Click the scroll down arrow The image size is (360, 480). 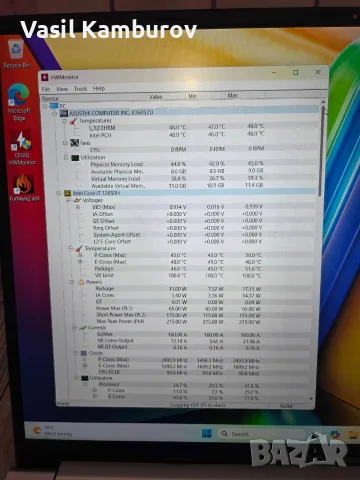tap(311, 399)
